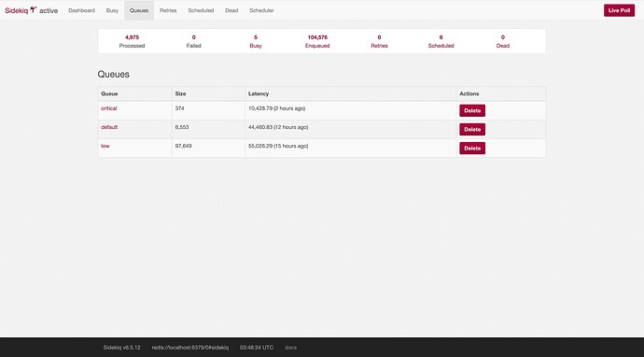Select the size value 374
644x357 pixels.
tap(179, 108)
